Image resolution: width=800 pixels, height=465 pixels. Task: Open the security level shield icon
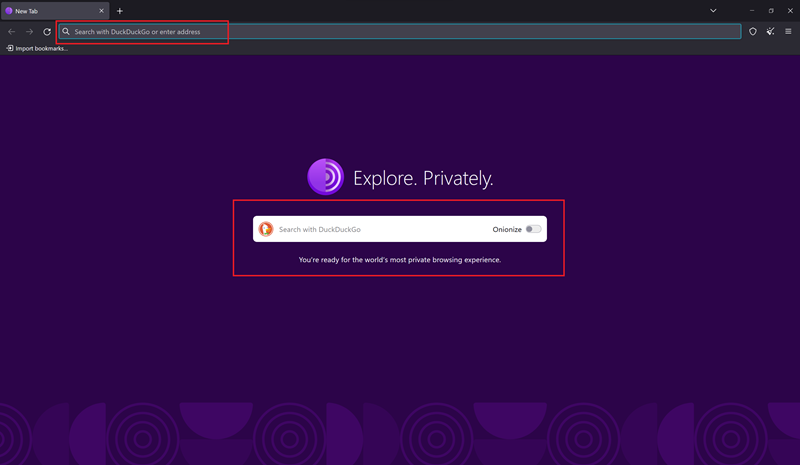pos(753,32)
